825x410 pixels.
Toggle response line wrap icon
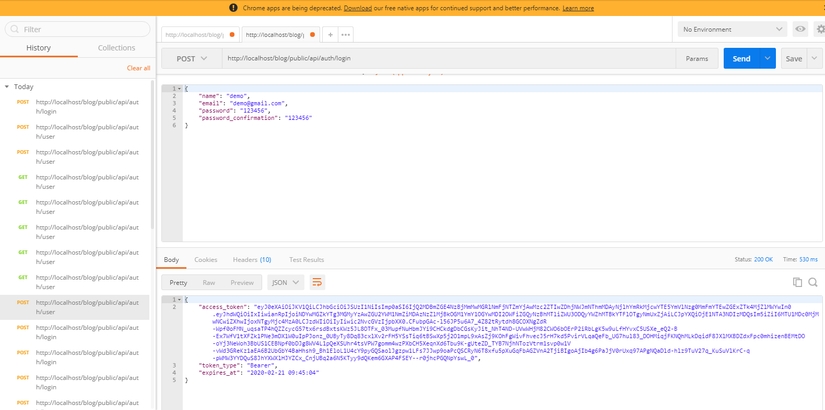(317, 283)
